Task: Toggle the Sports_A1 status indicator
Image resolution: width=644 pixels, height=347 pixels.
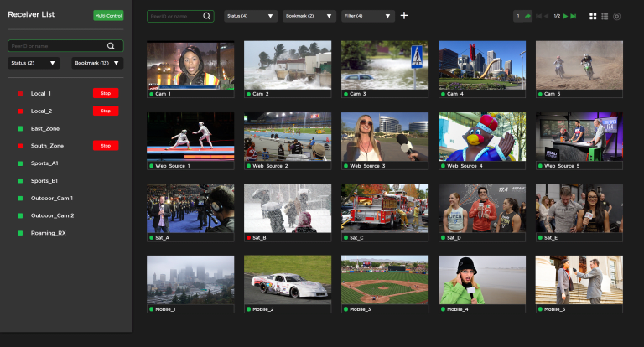Action: pyautogui.click(x=20, y=163)
